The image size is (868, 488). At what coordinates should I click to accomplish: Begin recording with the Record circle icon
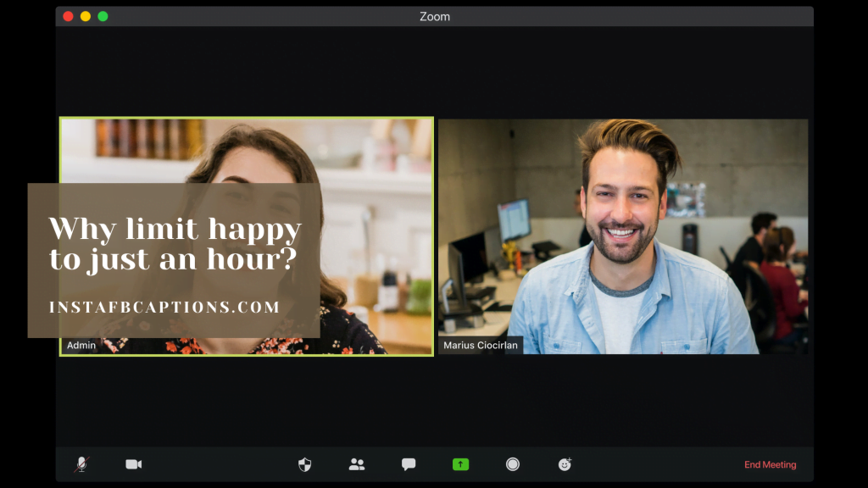[x=512, y=464]
